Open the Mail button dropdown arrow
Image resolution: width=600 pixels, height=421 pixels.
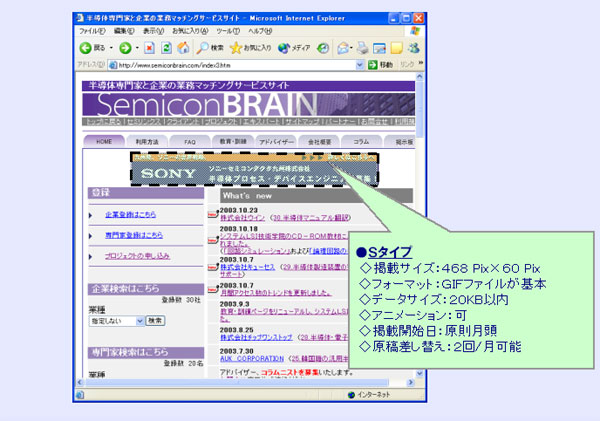(351, 48)
